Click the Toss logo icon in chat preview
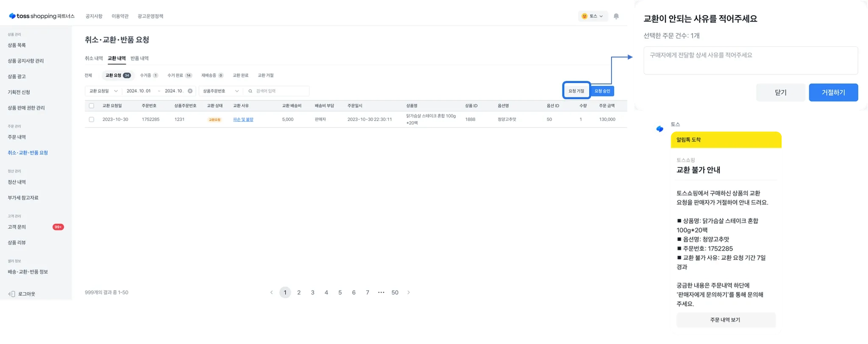The height and width of the screenshot is (344, 868). [x=660, y=129]
